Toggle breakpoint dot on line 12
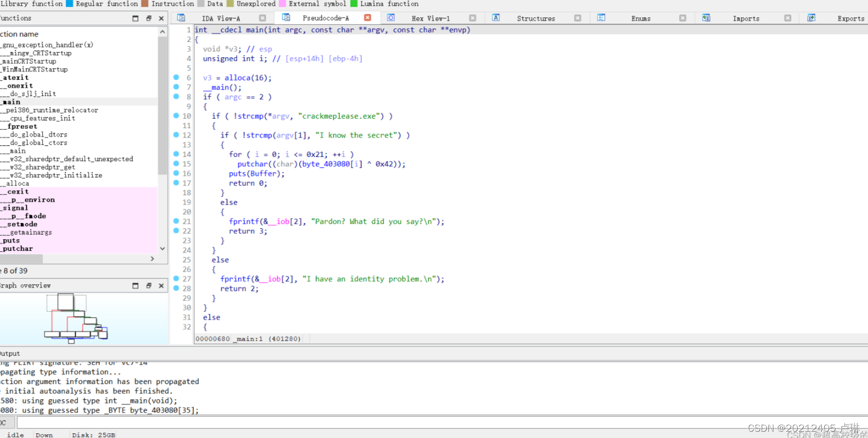The height and width of the screenshot is (438, 868). pos(176,135)
